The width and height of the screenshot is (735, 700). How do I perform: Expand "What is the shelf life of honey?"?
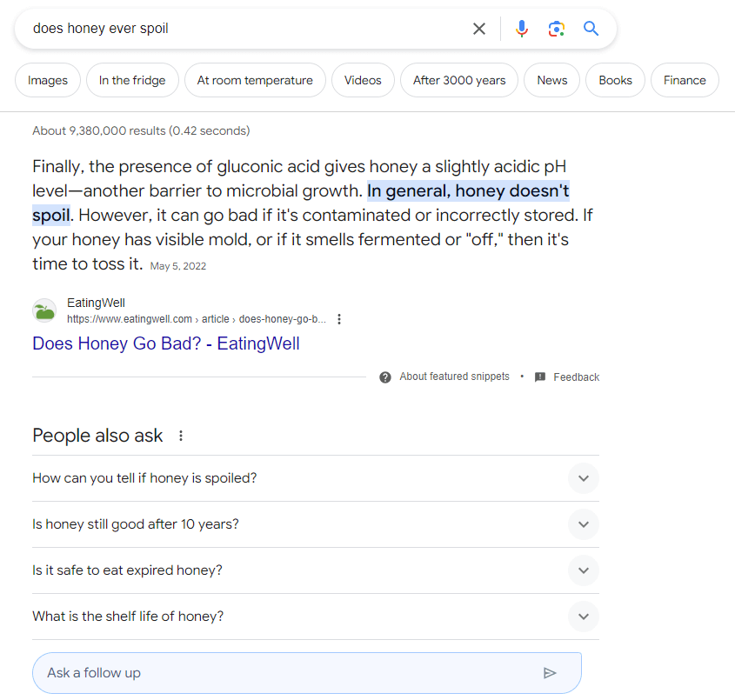584,617
